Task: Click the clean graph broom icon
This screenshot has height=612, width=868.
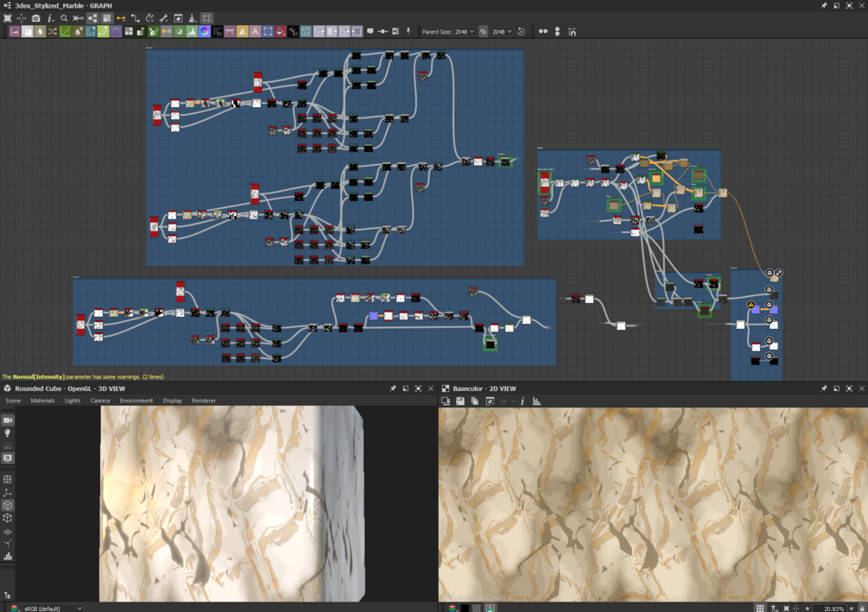Action: [192, 18]
